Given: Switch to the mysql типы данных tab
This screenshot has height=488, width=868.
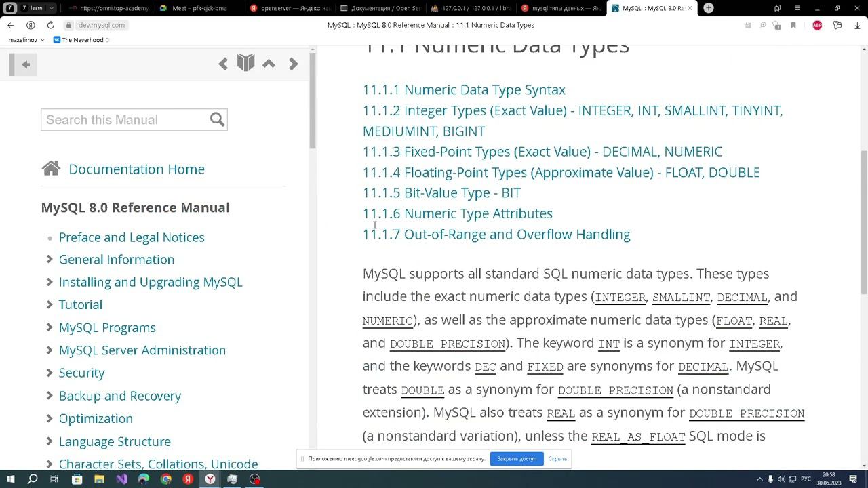Looking at the screenshot, I should click(x=561, y=8).
